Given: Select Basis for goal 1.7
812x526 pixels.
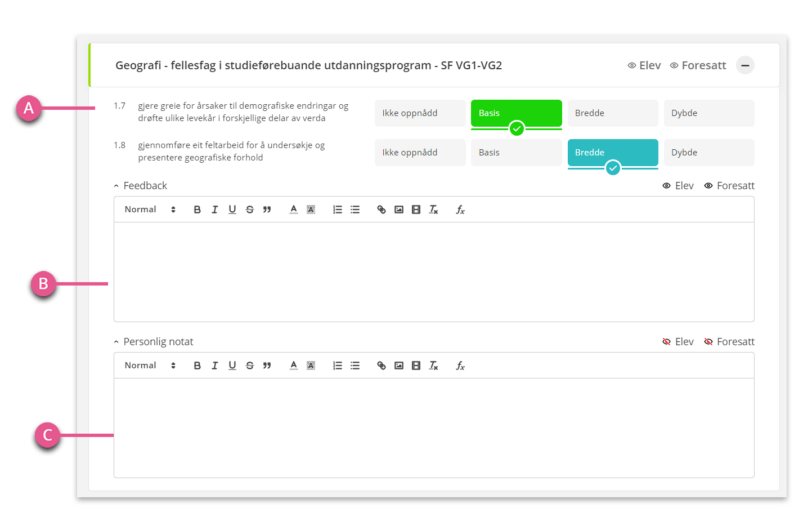Looking at the screenshot, I should (517, 113).
